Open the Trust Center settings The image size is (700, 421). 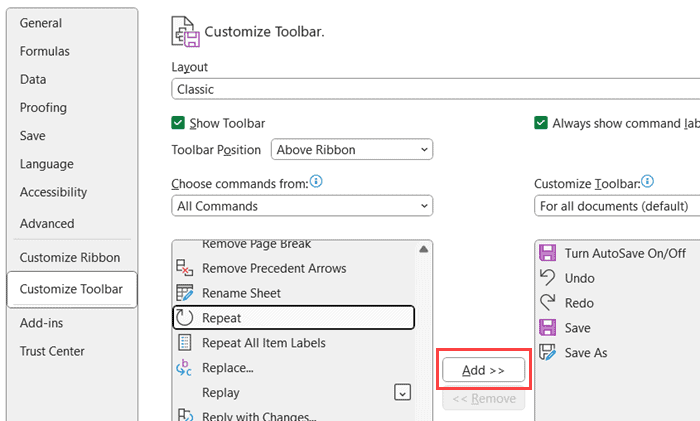(52, 351)
